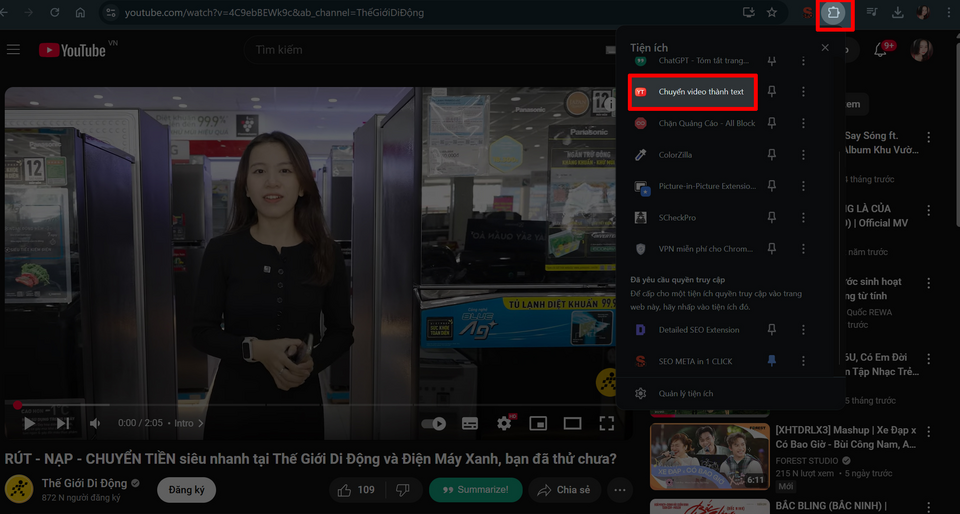Share video with Chia sẻ button
Image resolution: width=960 pixels, height=514 pixels.
564,490
